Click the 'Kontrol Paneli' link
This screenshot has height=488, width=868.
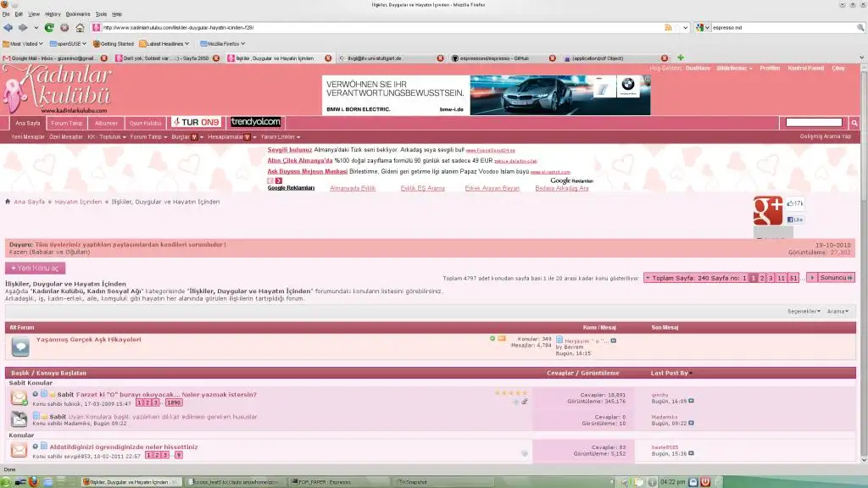pos(805,68)
